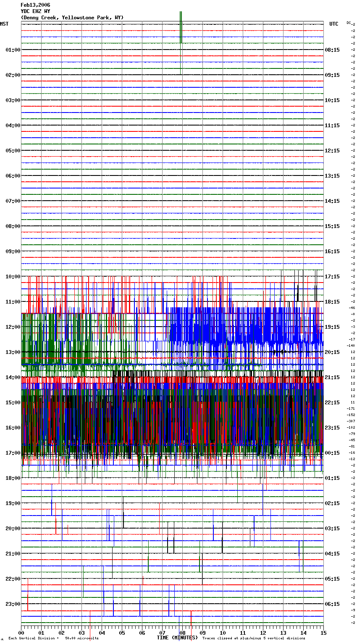Click the '02:15' UTC time label
The width and height of the screenshot is (357, 644).
(x=332, y=503)
